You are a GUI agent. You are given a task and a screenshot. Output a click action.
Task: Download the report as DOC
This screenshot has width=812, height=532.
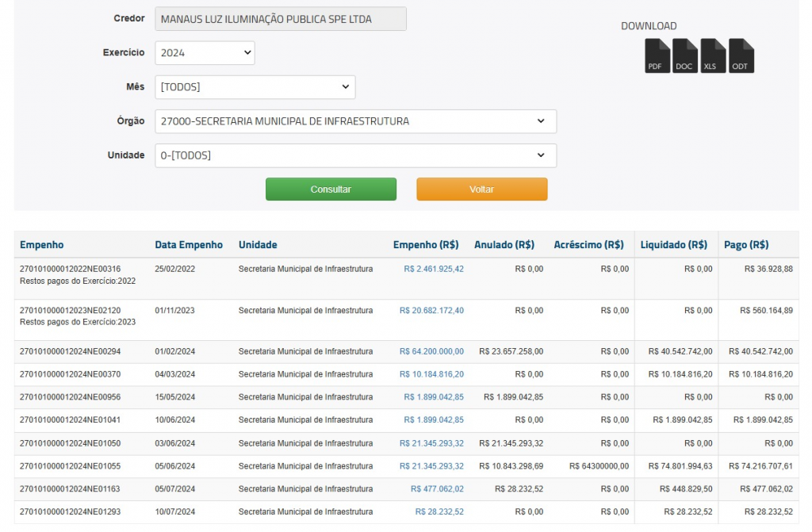tap(684, 56)
